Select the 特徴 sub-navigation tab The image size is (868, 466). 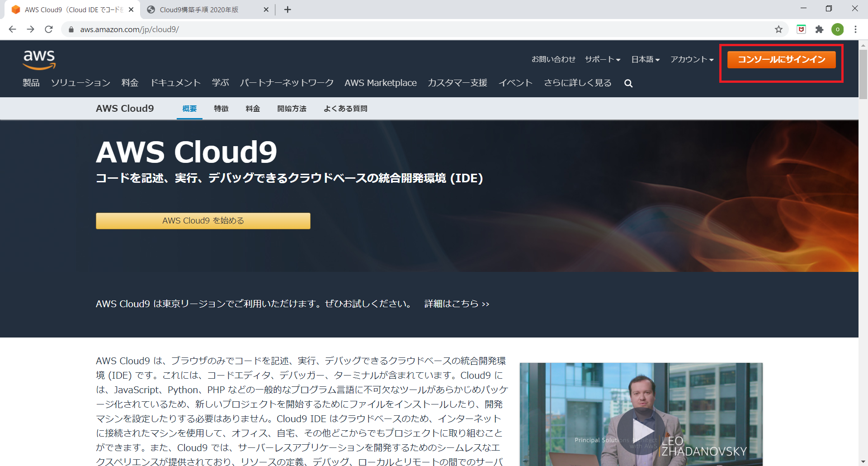coord(221,109)
